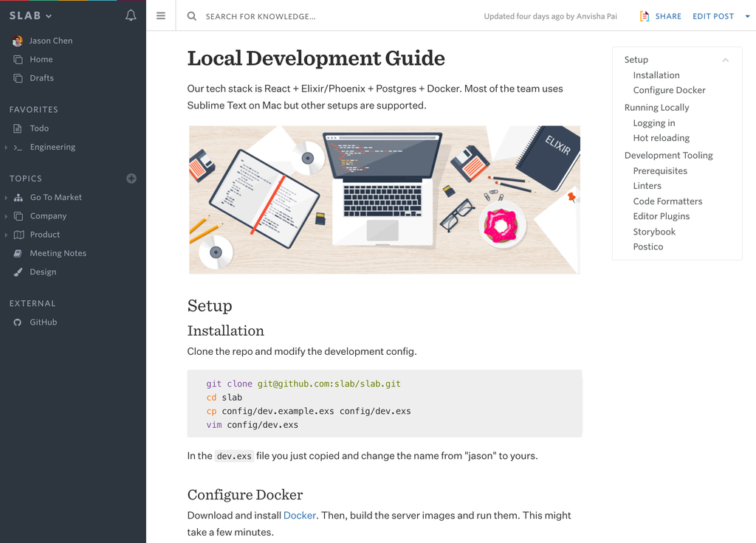Click the SHARE button
Image resolution: width=756 pixels, height=543 pixels.
pyautogui.click(x=667, y=16)
